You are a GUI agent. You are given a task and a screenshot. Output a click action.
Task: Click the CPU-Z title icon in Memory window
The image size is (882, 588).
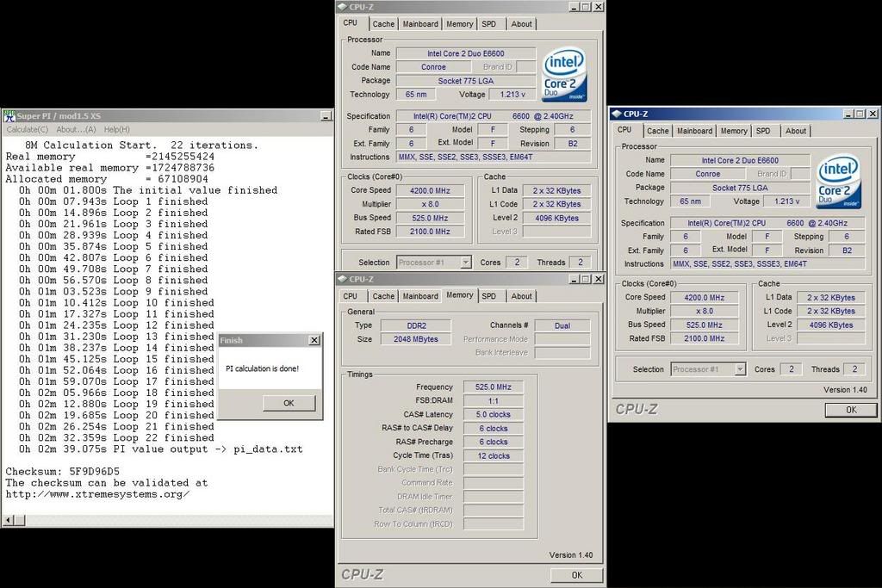342,279
